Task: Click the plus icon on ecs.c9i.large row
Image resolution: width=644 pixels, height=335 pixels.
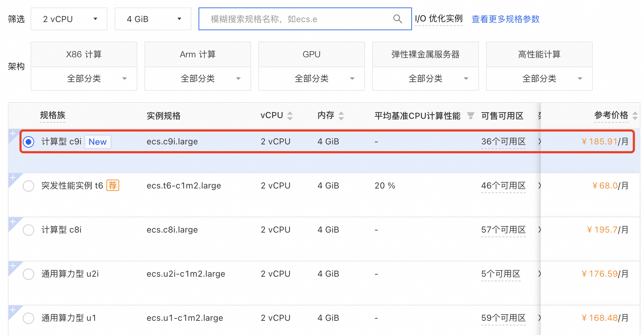Action: [13, 133]
